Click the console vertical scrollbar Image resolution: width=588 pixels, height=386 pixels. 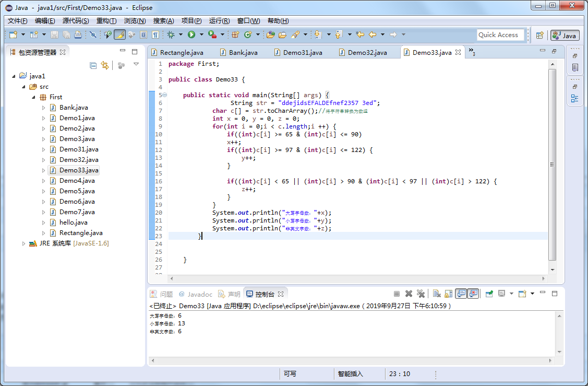[x=559, y=334]
